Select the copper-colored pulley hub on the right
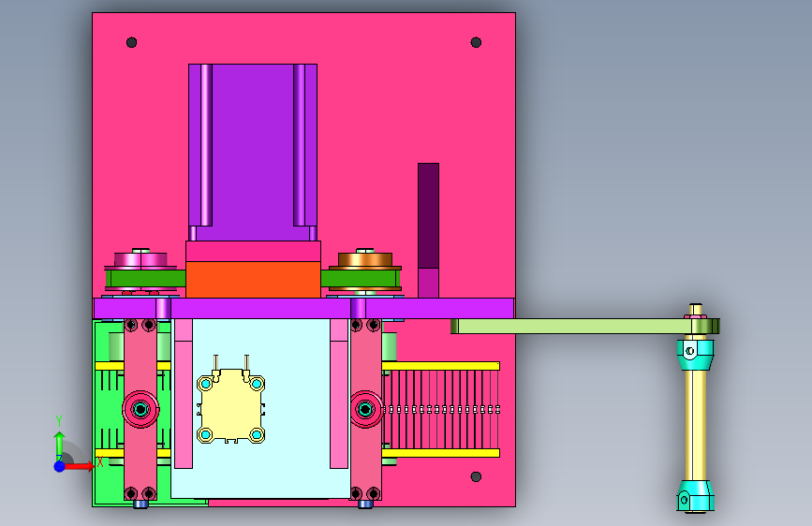812x526 pixels. 365,259
